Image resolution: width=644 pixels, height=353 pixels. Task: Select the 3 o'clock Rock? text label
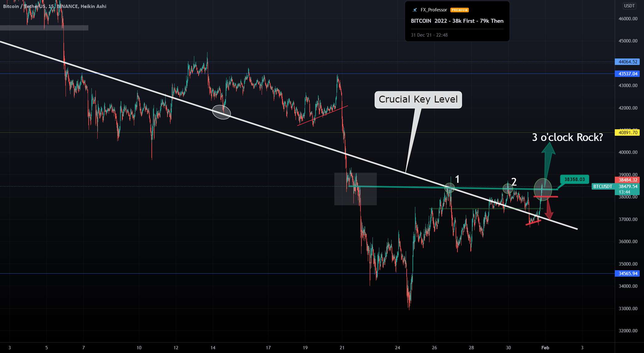tap(567, 137)
